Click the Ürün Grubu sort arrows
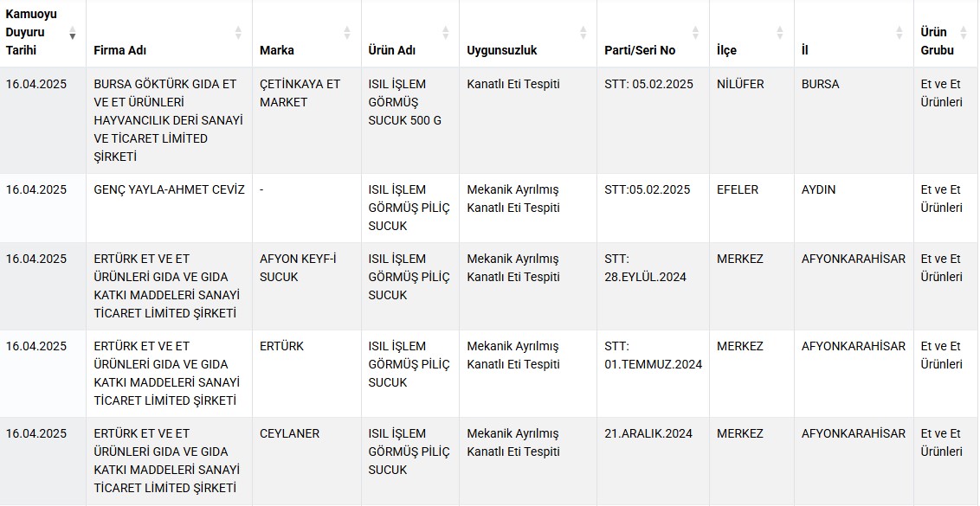Screen dimensions: 980x506 point(964,33)
